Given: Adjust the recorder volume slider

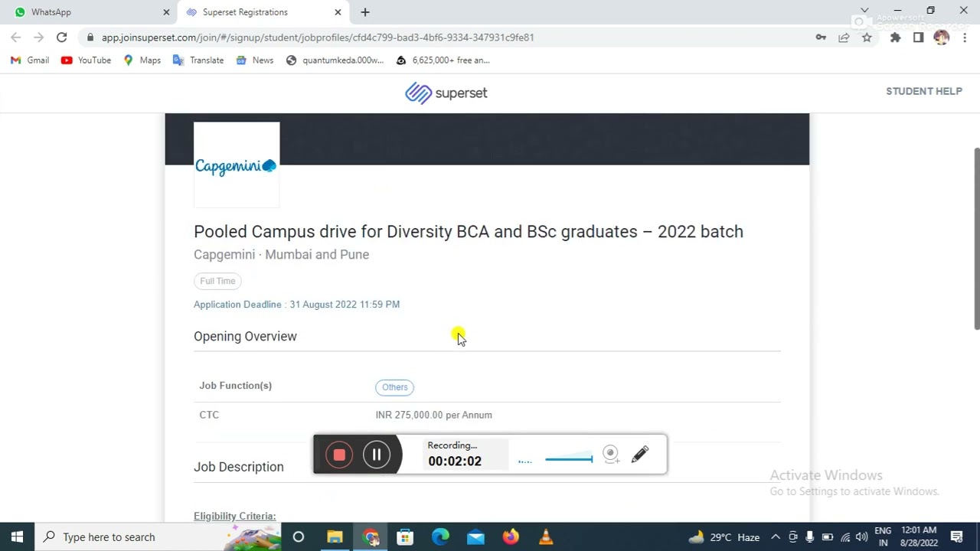Looking at the screenshot, I should 569,459.
